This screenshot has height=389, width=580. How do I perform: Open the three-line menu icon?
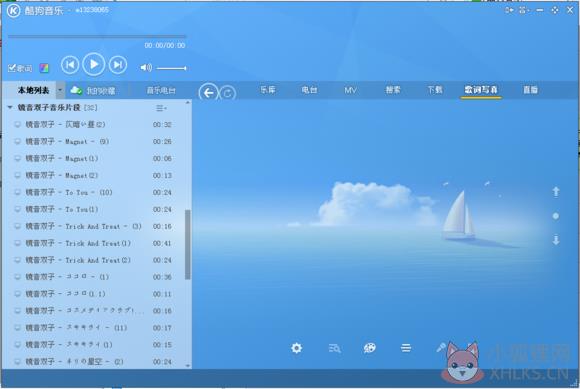click(406, 348)
